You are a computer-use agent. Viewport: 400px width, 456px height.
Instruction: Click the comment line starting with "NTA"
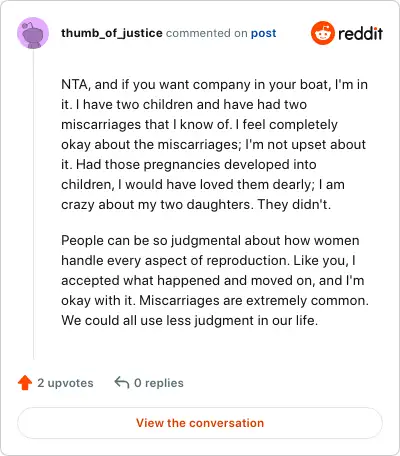pos(214,85)
